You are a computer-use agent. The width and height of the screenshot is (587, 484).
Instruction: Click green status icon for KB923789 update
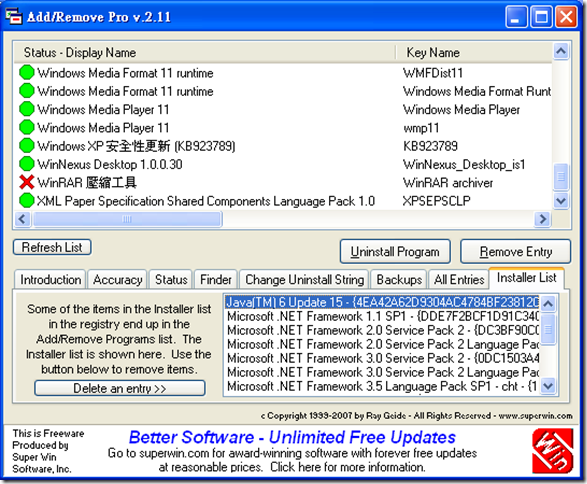[27, 146]
